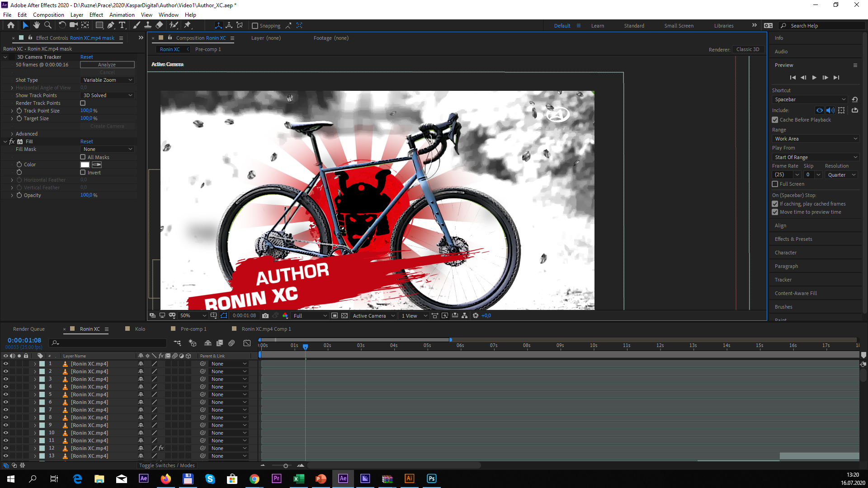Select the Zoom magnifier tool

(x=48, y=26)
